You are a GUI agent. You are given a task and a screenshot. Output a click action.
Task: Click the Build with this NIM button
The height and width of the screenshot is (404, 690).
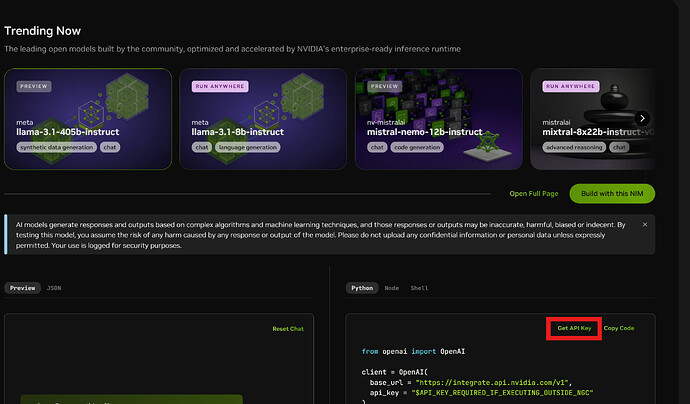[612, 194]
